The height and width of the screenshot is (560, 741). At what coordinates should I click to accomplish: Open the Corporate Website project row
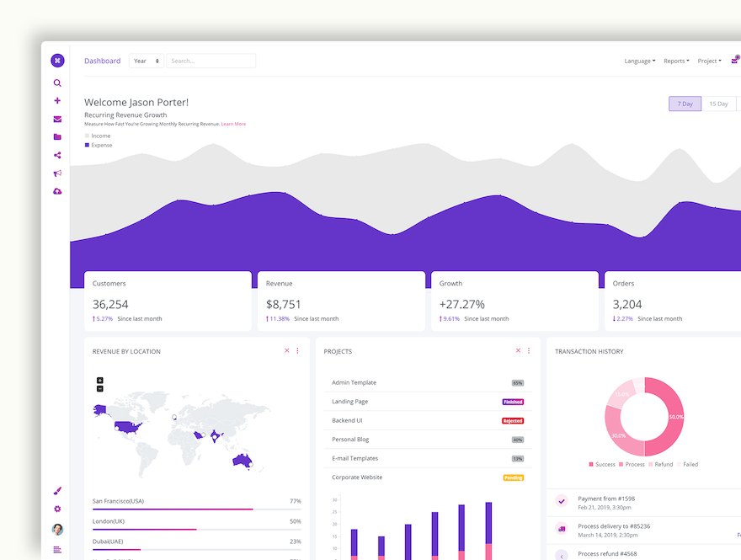428,477
